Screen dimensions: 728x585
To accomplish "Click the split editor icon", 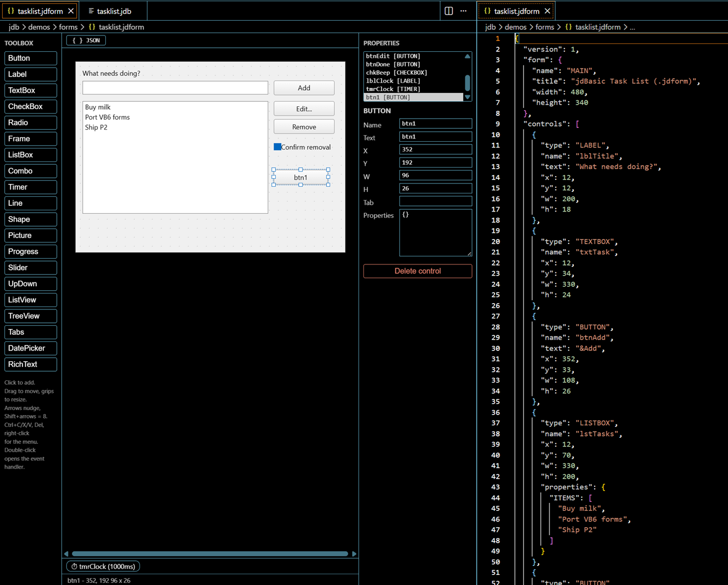I will pyautogui.click(x=448, y=11).
